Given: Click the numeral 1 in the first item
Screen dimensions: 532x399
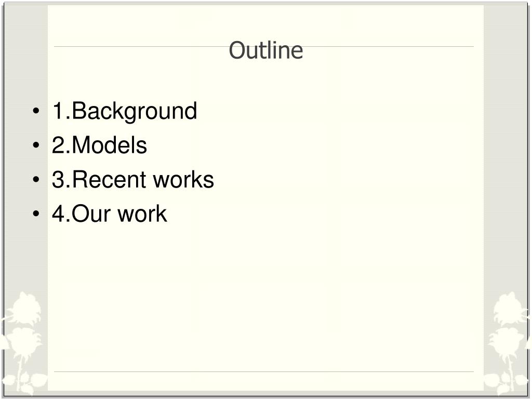Looking at the screenshot, I should tap(58, 110).
